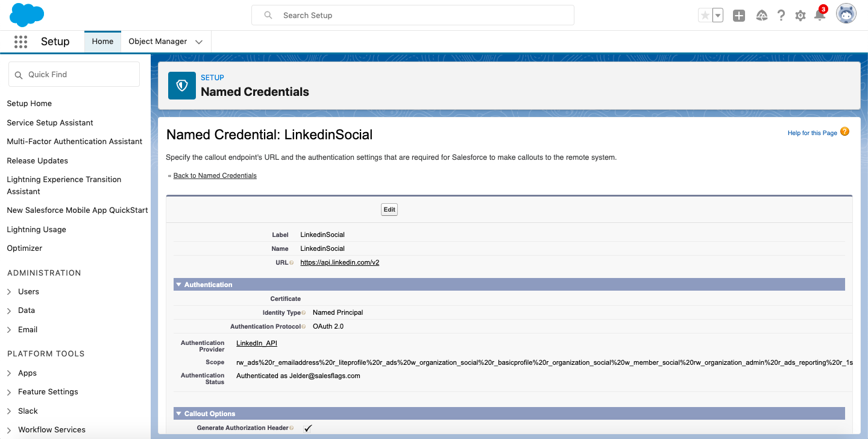Click the Scope value string
The width and height of the screenshot is (868, 439).
pyautogui.click(x=544, y=362)
